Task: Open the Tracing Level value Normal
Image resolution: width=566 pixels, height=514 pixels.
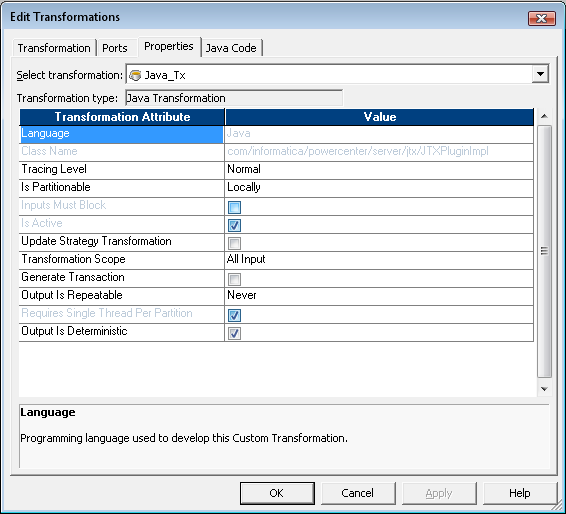Action: (379, 169)
